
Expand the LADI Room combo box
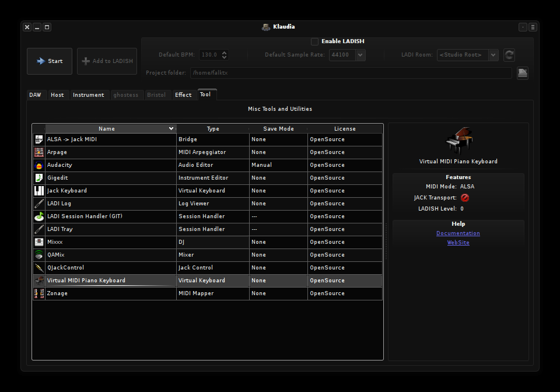tap(493, 55)
